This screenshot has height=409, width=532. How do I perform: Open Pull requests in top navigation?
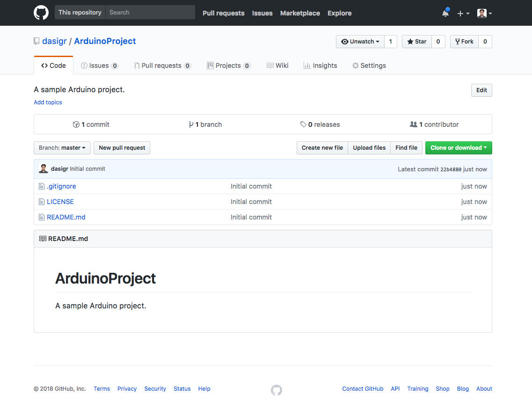point(224,13)
